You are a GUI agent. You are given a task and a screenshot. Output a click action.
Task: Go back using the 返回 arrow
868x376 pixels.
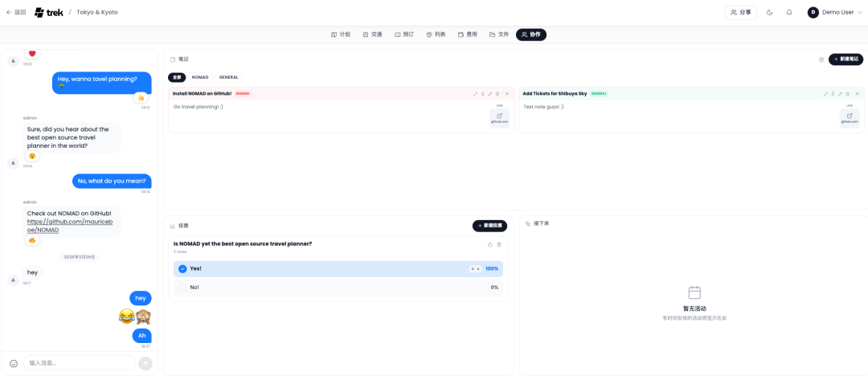coord(16,12)
